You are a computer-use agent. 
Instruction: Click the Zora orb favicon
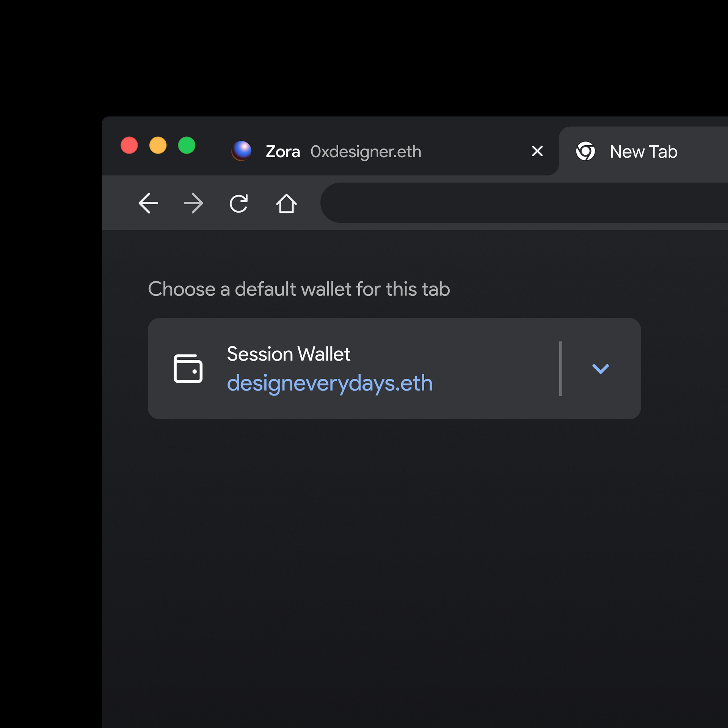point(242,151)
